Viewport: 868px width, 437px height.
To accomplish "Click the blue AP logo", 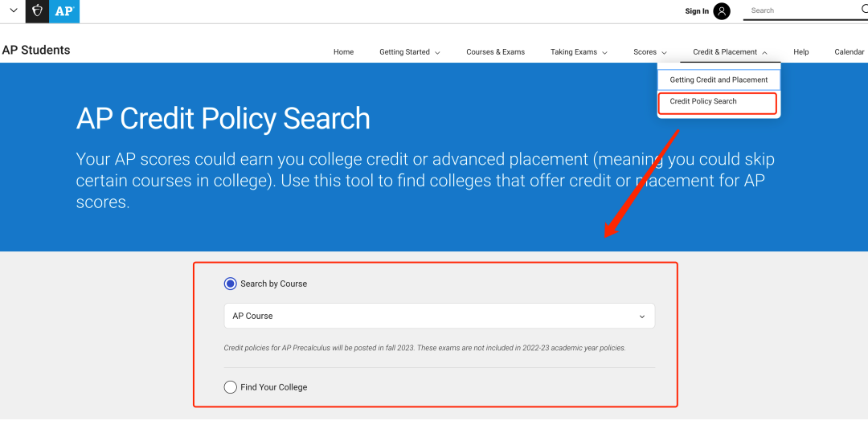I will (x=64, y=11).
